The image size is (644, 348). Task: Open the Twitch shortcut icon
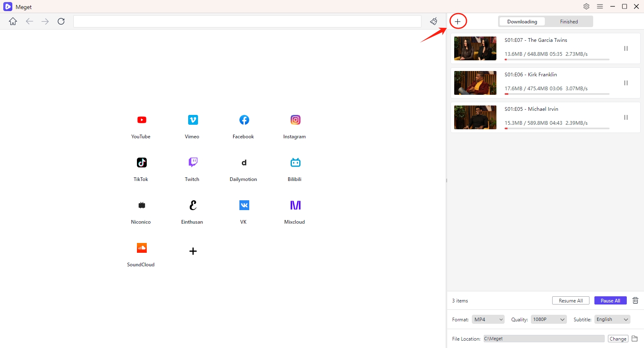193,163
